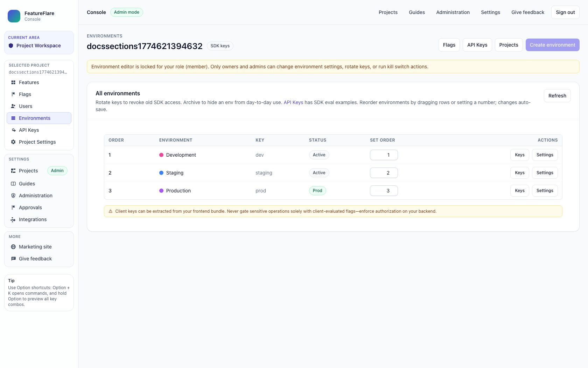Click Settings in the top navigation
The height and width of the screenshot is (368, 588).
490,12
